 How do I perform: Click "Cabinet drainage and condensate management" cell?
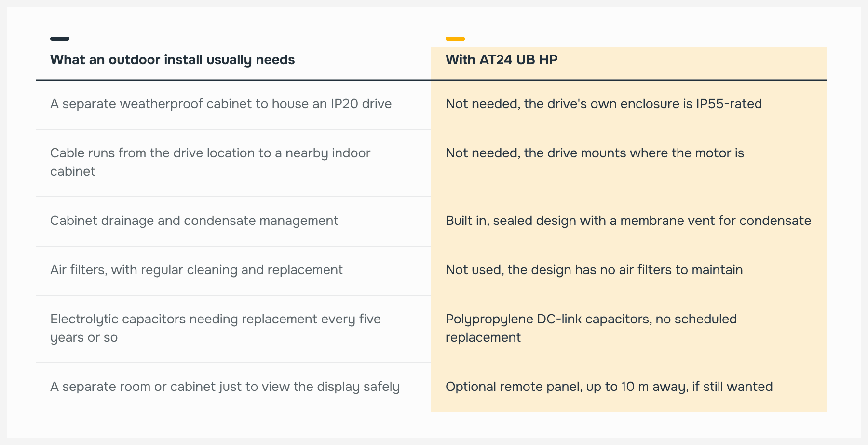(233, 222)
